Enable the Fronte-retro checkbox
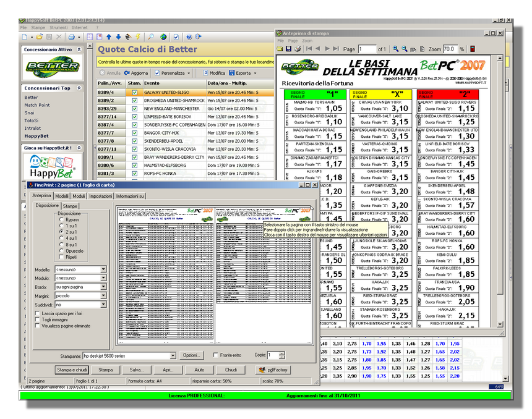 pyautogui.click(x=215, y=355)
